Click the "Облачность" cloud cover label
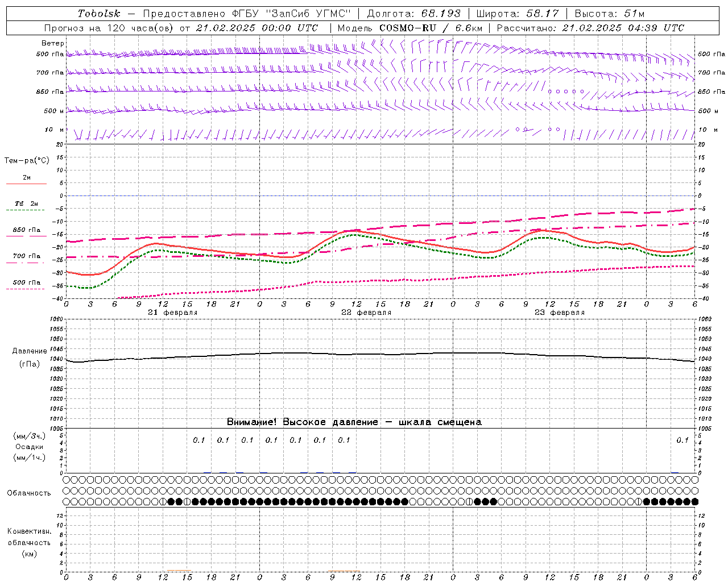This screenshot has width=728, height=582. 29,493
